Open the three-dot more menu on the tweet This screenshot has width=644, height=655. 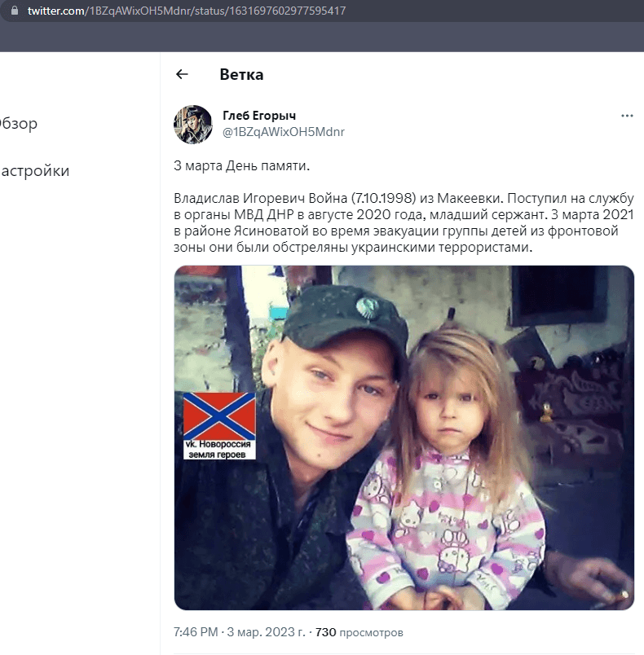(x=627, y=116)
